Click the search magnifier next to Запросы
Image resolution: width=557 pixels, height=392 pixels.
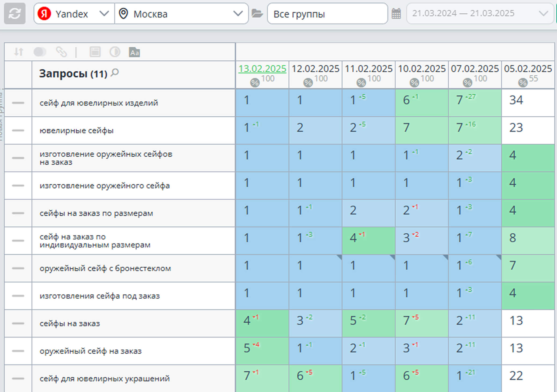point(115,72)
